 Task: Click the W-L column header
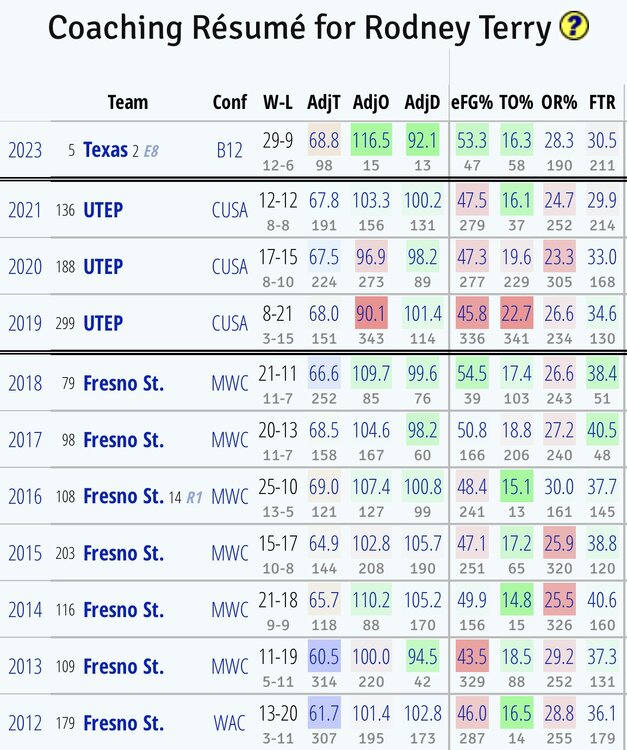tap(277, 102)
